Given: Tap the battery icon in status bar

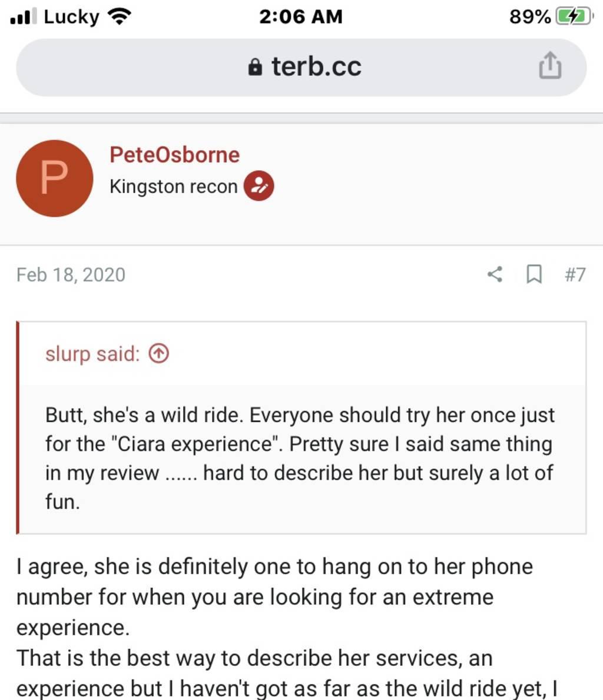Looking at the screenshot, I should point(572,16).
